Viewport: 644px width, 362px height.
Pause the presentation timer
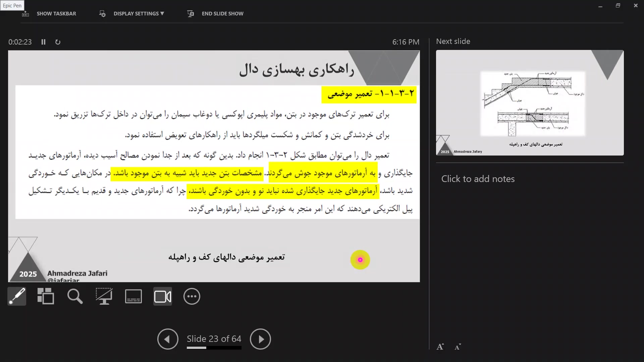coord(43,42)
